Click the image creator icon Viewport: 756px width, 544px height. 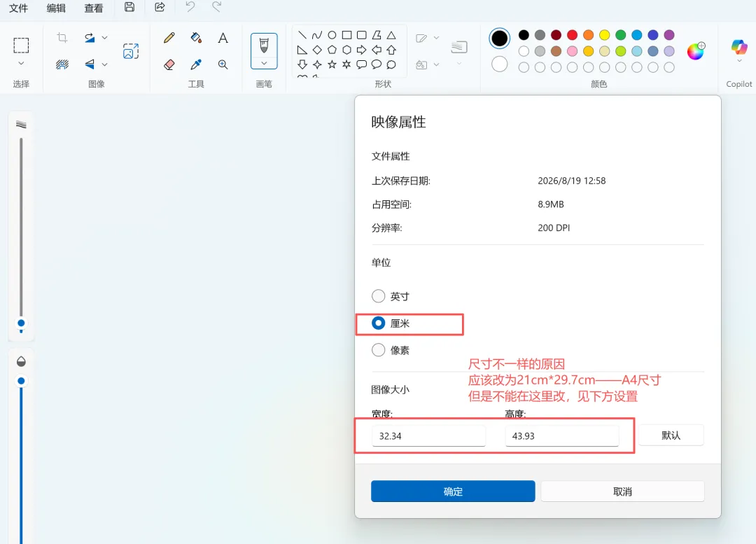click(x=131, y=50)
